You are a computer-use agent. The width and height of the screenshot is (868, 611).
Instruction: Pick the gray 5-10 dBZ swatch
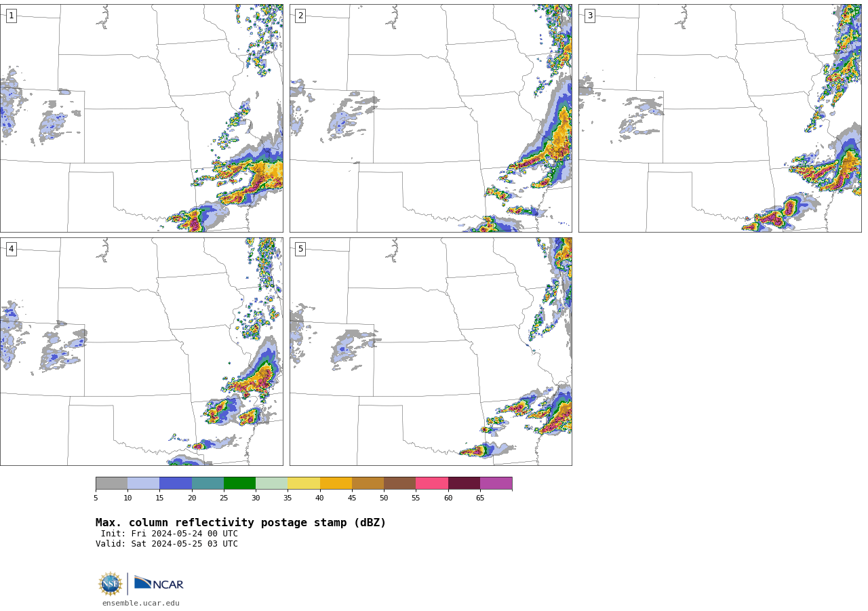111,484
